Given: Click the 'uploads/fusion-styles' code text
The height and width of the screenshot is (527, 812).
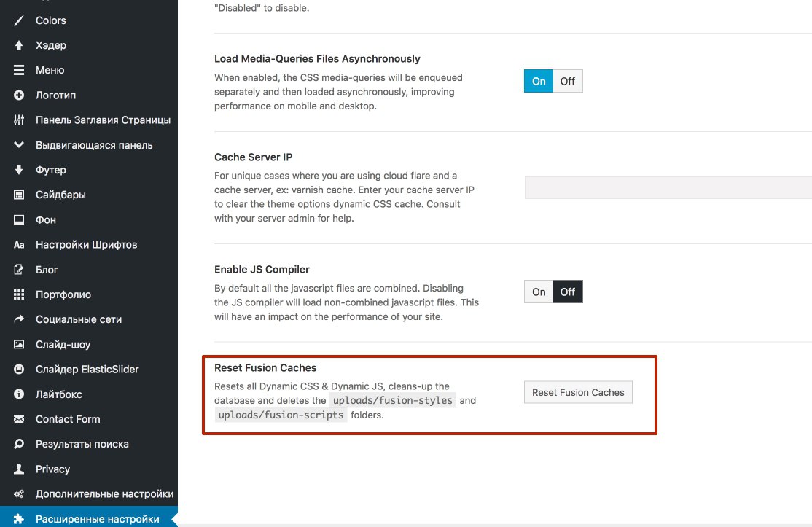Looking at the screenshot, I should pyautogui.click(x=393, y=400).
